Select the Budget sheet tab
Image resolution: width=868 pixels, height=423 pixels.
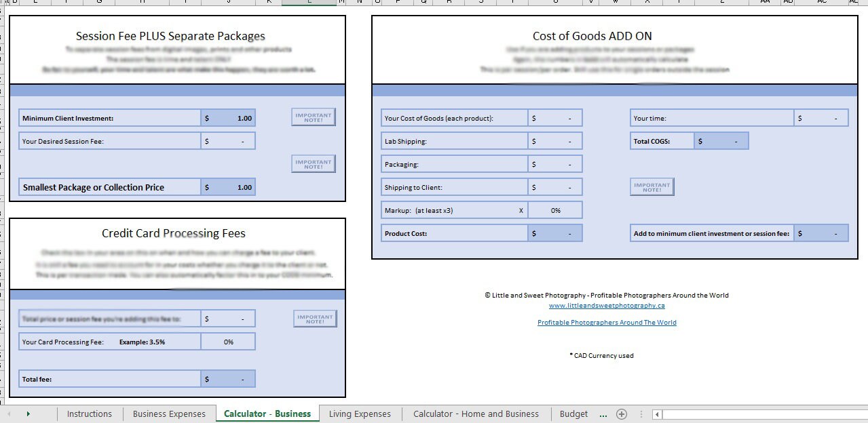coord(573,414)
